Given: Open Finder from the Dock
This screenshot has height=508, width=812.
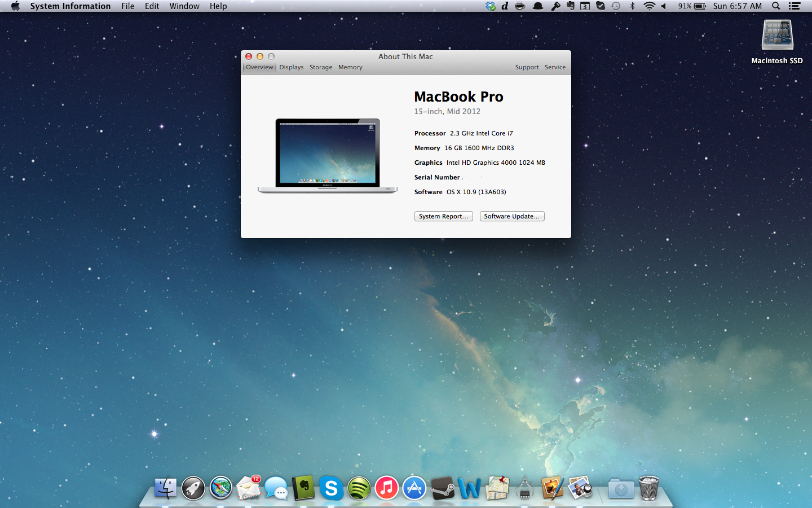Looking at the screenshot, I should tap(166, 488).
